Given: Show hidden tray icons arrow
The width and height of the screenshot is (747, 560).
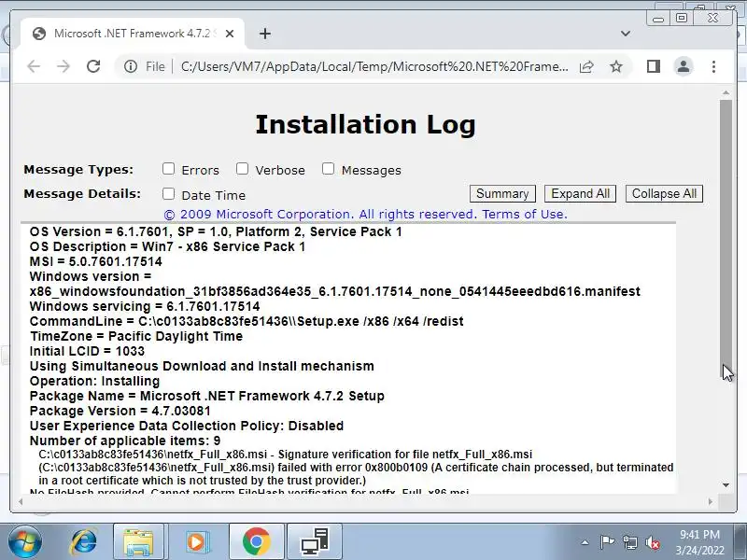Looking at the screenshot, I should coord(585,542).
